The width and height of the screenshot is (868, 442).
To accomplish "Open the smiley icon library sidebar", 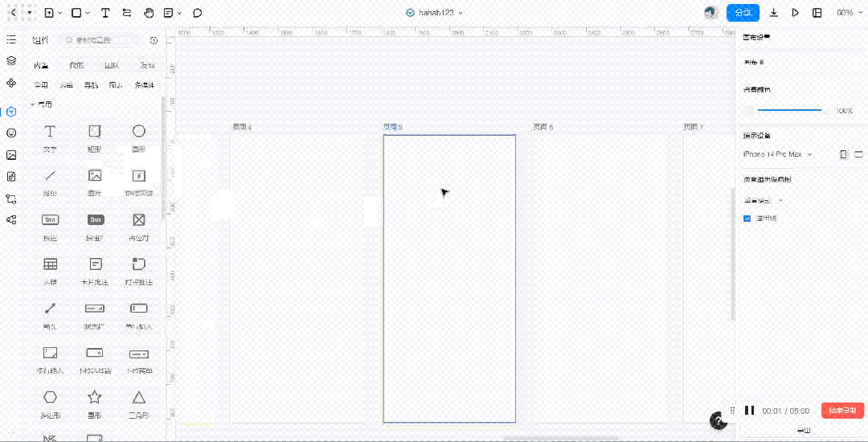I will 11,133.
